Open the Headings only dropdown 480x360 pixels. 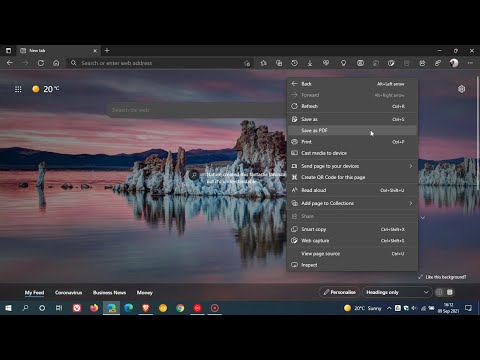(397, 292)
